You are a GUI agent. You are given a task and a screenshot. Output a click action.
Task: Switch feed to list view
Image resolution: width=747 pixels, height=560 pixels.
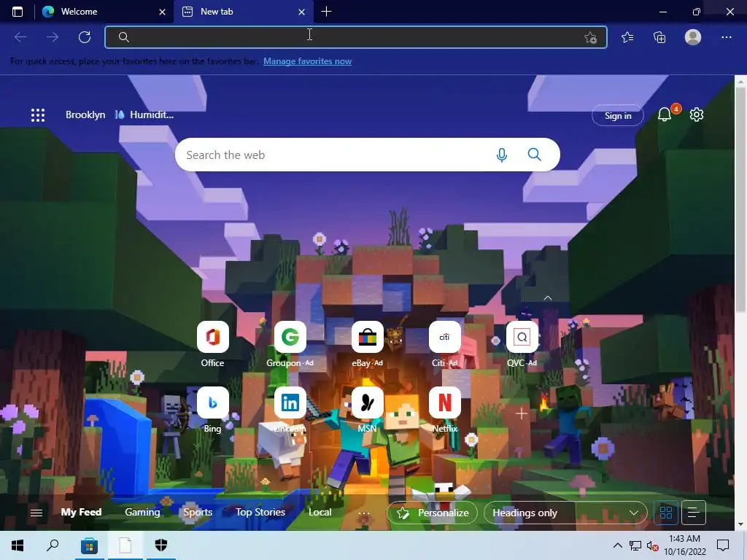(x=694, y=513)
